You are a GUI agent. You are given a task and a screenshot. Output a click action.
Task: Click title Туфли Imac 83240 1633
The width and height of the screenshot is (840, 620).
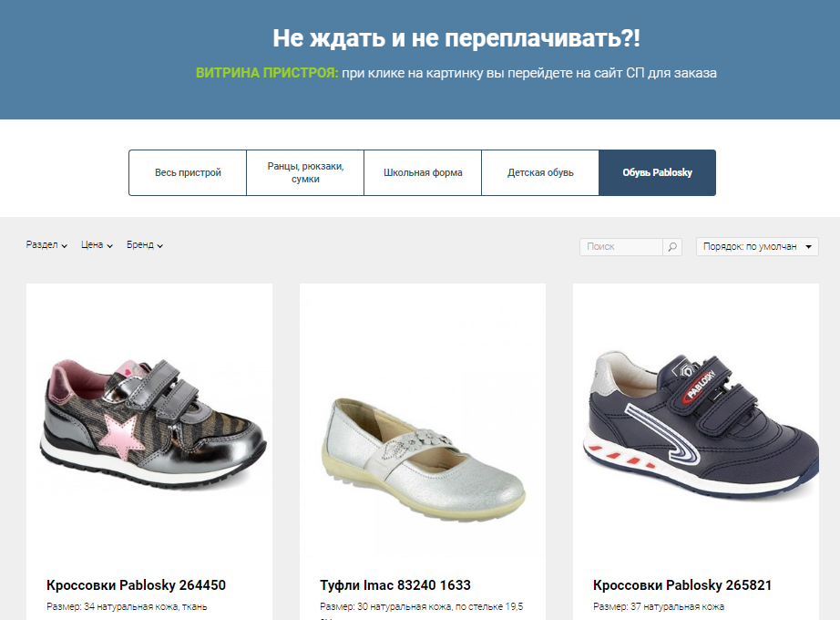click(395, 585)
